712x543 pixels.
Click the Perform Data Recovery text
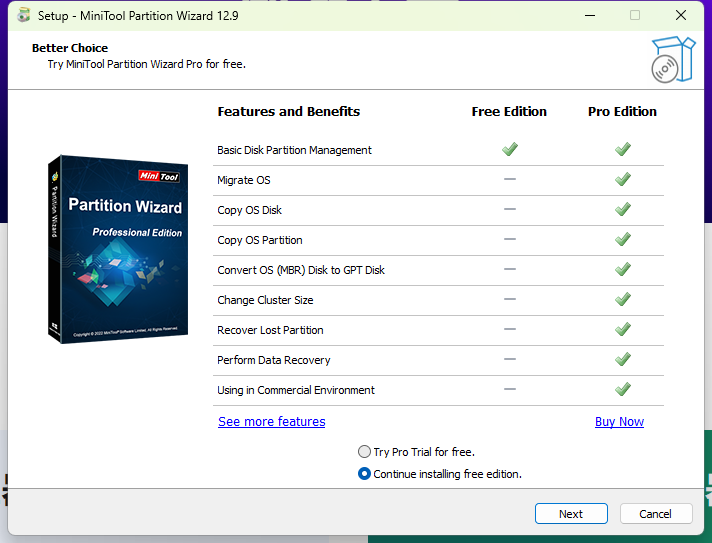tap(273, 360)
